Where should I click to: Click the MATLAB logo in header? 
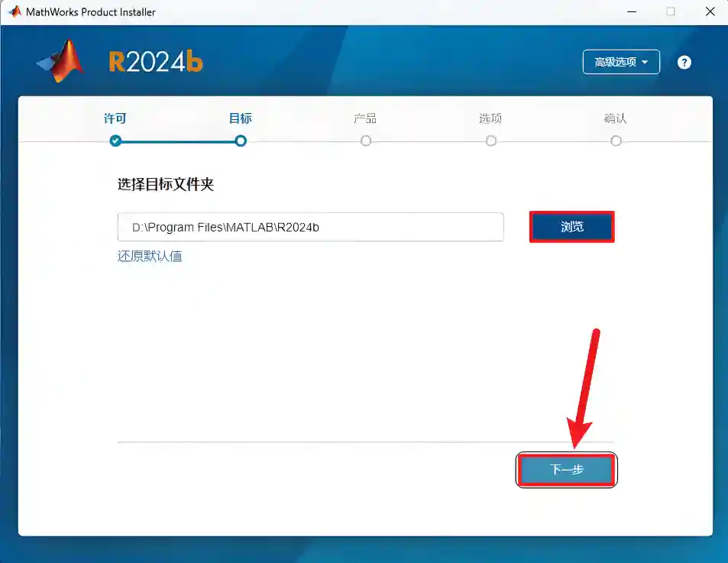(x=61, y=61)
